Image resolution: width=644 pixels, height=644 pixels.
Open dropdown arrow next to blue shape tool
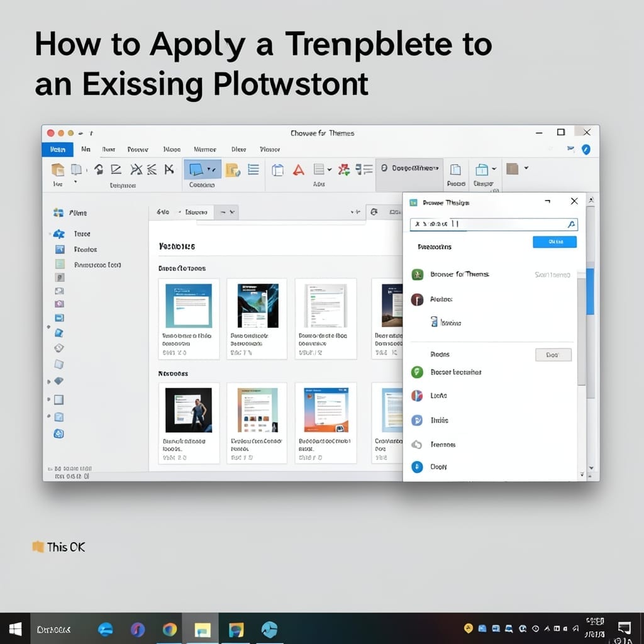coord(212,169)
